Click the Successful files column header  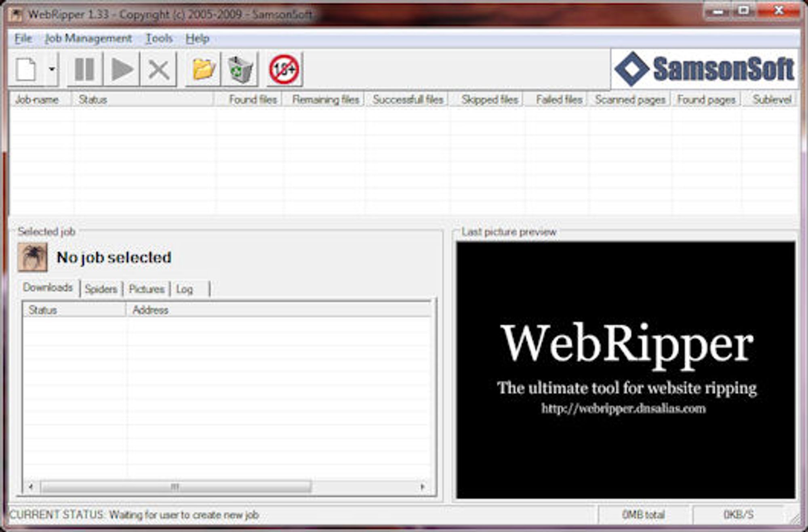(407, 99)
